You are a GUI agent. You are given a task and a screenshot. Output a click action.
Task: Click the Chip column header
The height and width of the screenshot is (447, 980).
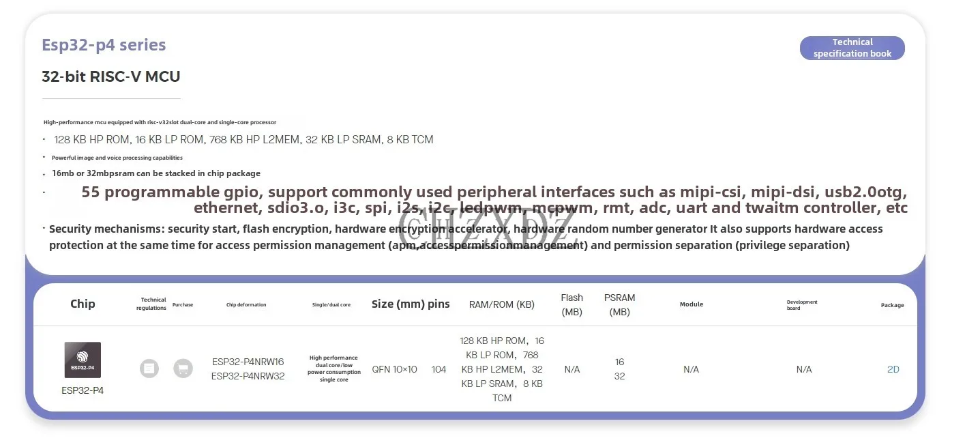pyautogui.click(x=83, y=304)
